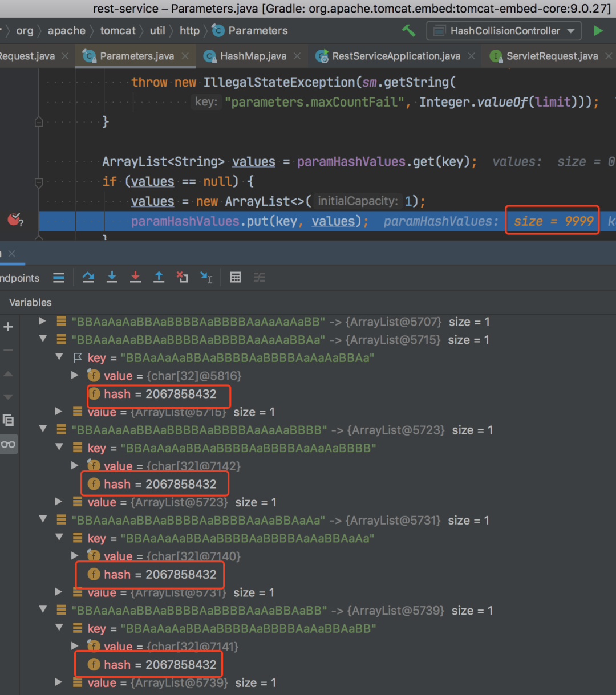This screenshot has height=695, width=616.
Task: Click the New Watch plus button
Action: coord(9,327)
